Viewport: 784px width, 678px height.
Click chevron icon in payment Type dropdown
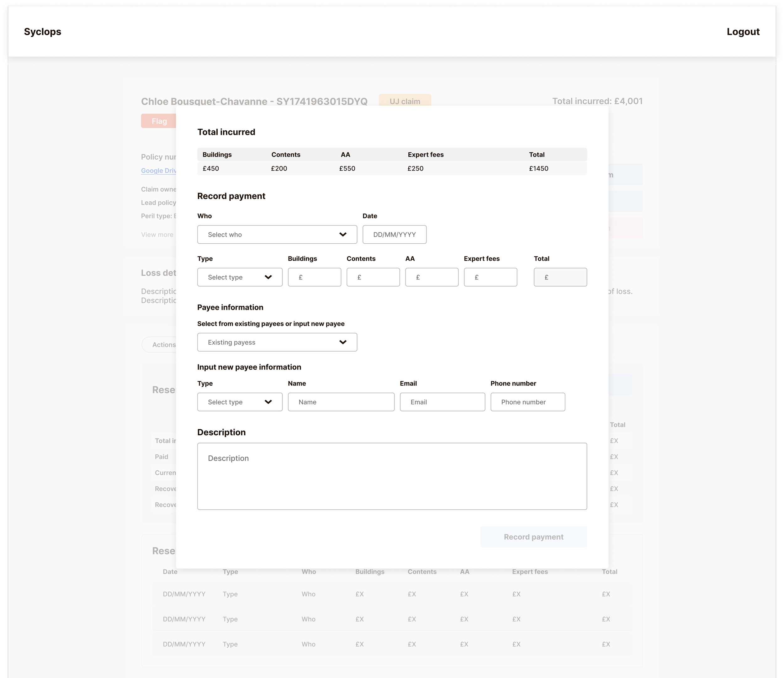tap(268, 277)
